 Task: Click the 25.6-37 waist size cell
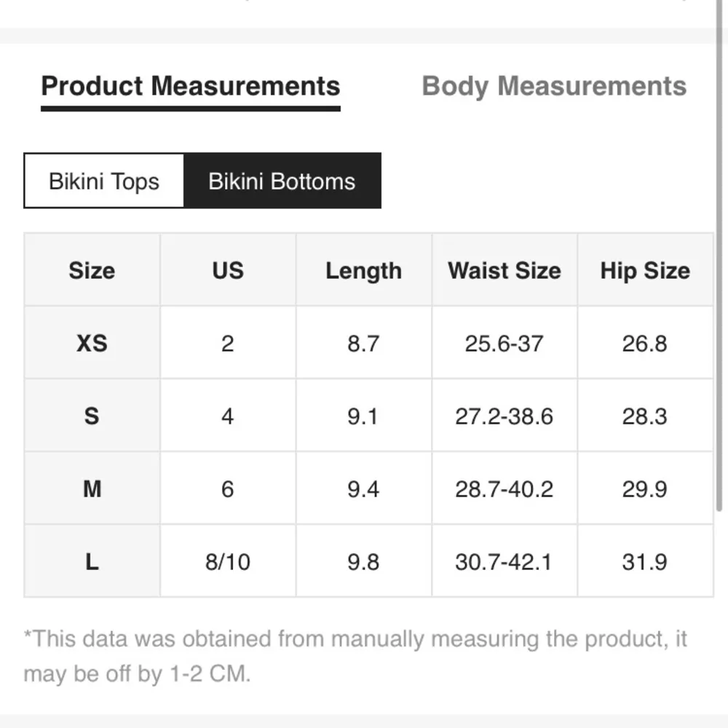[505, 343]
